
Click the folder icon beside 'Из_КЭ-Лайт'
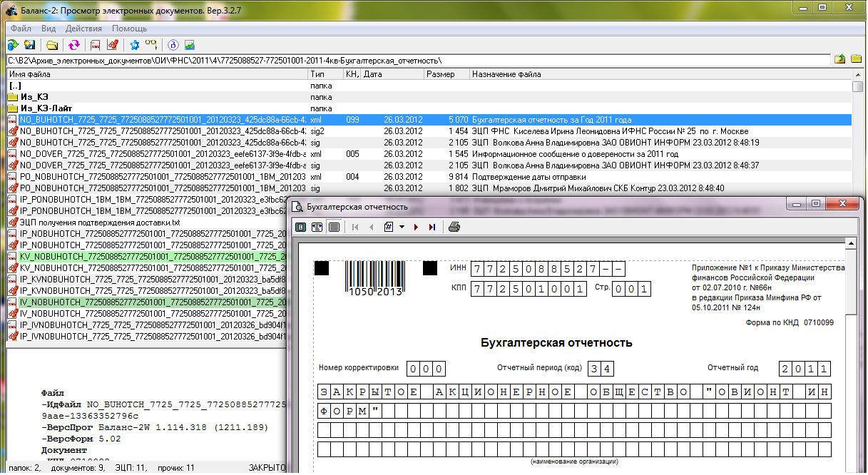pos(13,108)
